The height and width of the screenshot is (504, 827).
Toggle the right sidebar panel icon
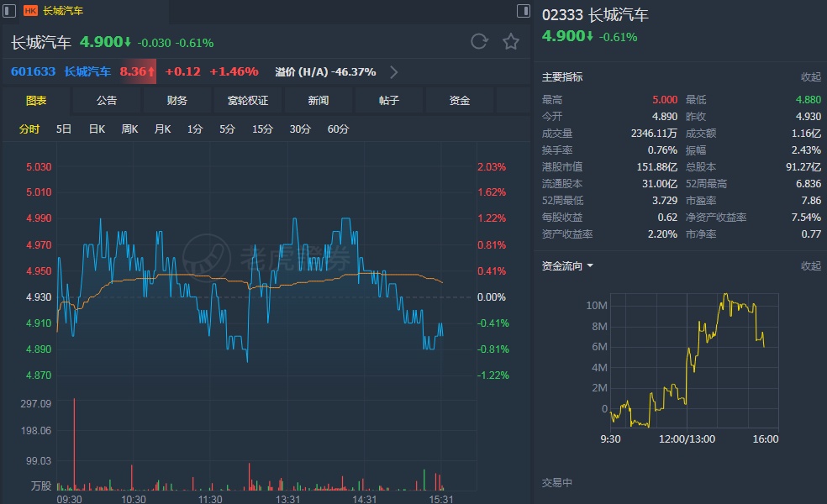(x=524, y=11)
